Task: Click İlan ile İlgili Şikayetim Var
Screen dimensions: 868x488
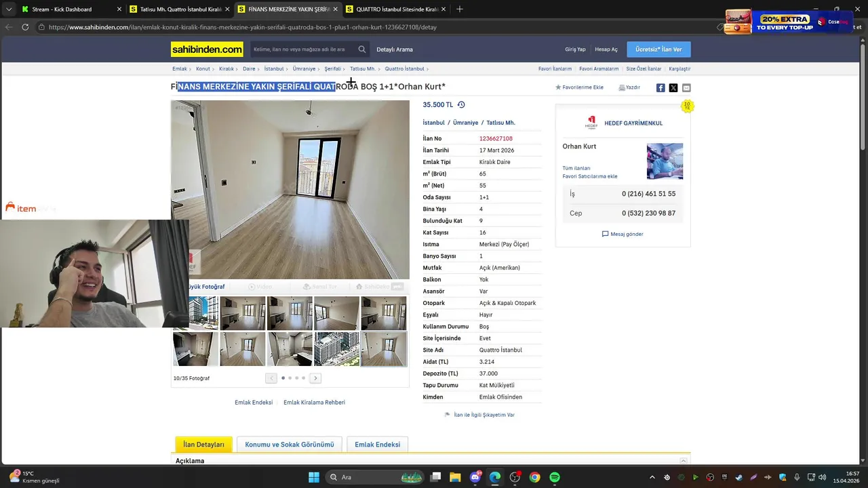Action: pos(484,415)
